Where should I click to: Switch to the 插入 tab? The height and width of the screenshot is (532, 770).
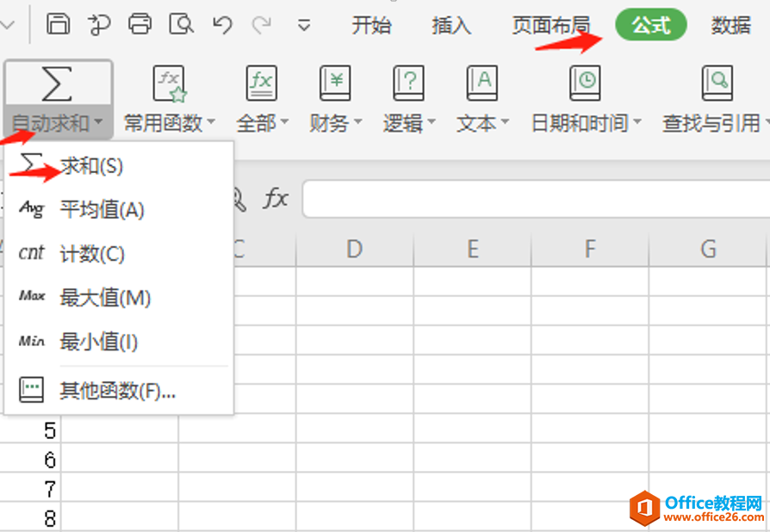point(451,25)
